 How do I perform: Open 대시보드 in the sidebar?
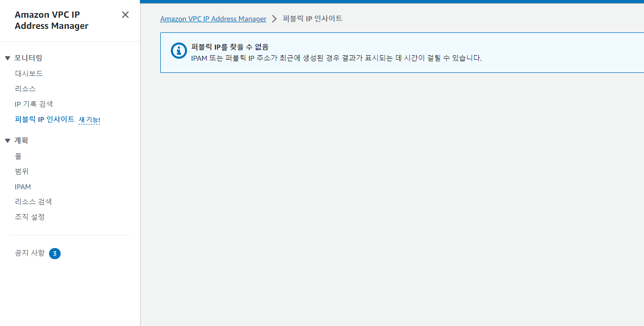point(29,73)
